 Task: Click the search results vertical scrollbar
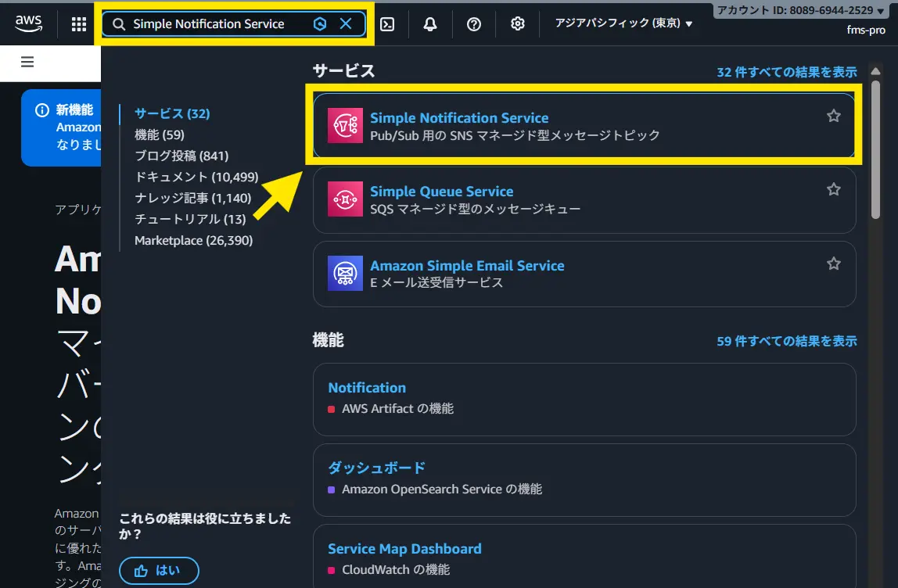[876, 156]
